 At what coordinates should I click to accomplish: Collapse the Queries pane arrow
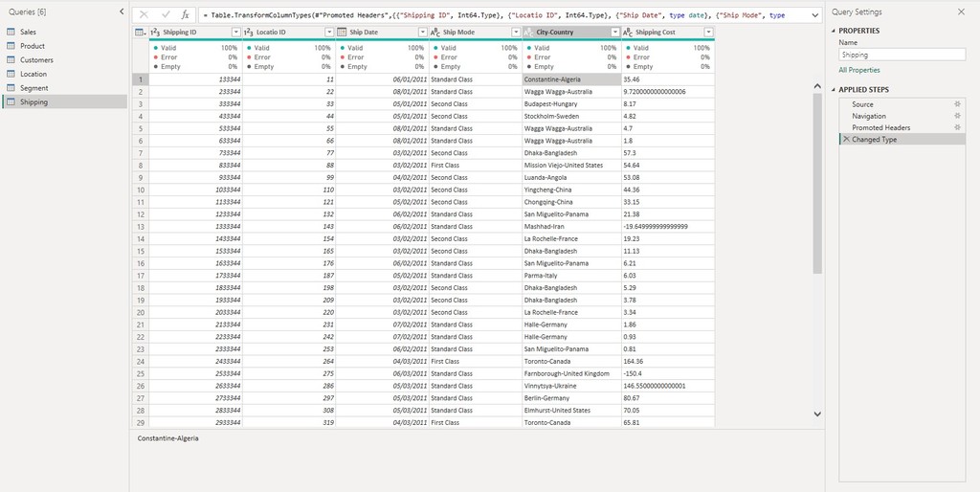(x=122, y=11)
